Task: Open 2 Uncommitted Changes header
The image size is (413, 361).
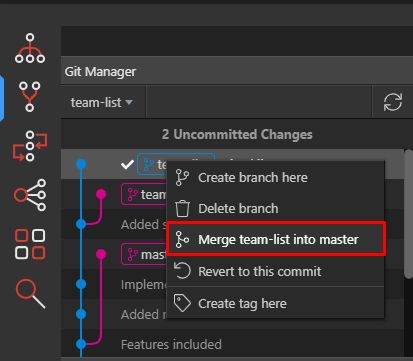Action: [x=237, y=134]
